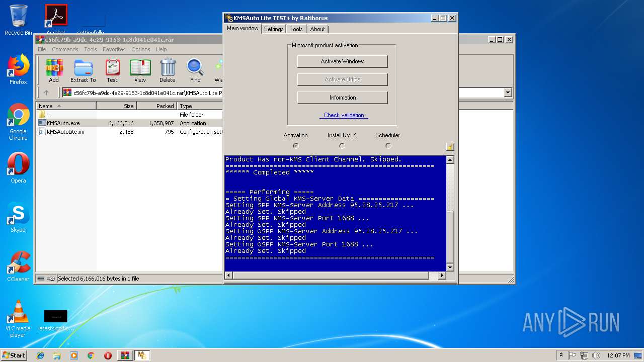644x362 pixels.
Task: Click the yellow lightning icon in KMSAuto
Action: 450,146
